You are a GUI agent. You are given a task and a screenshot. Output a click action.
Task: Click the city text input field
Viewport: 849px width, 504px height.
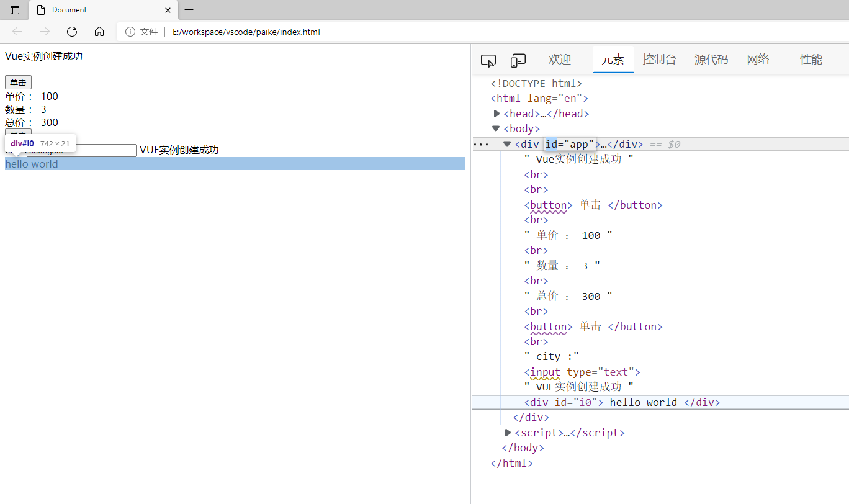81,150
